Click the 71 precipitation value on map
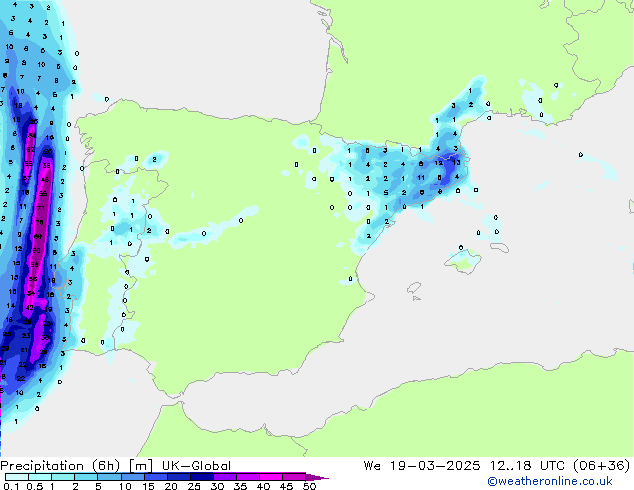Viewport: 634px width, 490px height. 41,208
